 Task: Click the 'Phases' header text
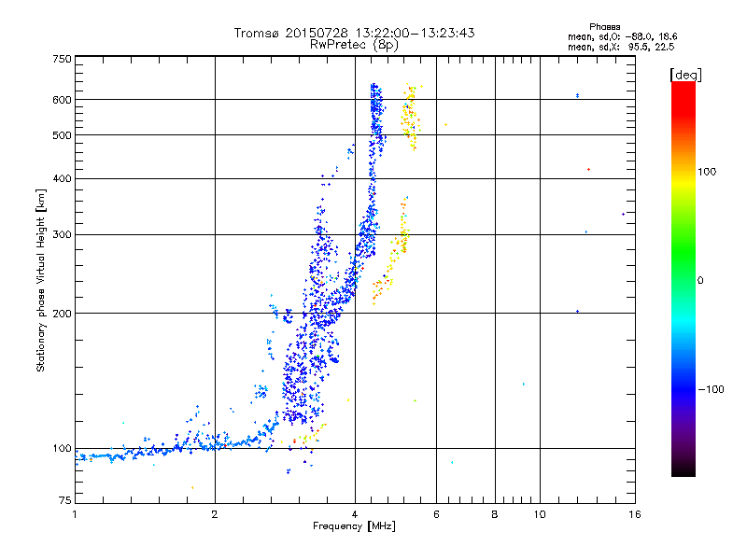[604, 27]
